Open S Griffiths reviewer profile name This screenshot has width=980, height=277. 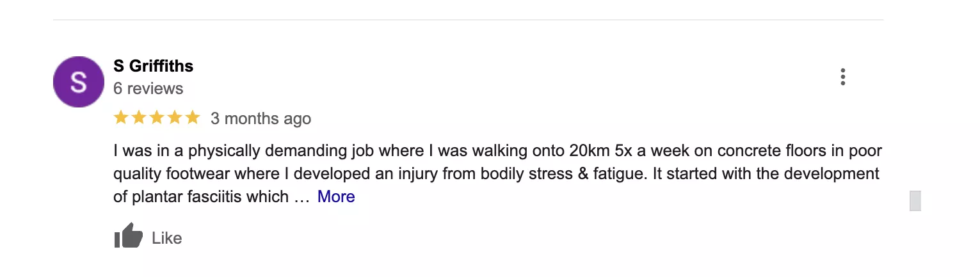pos(153,66)
